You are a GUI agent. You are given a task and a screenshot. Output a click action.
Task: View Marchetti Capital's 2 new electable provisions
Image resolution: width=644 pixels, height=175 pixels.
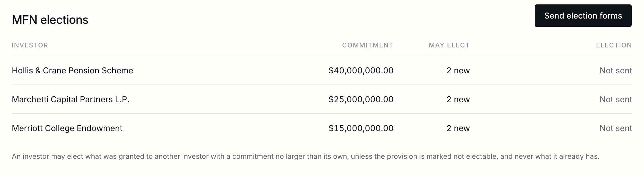point(458,99)
